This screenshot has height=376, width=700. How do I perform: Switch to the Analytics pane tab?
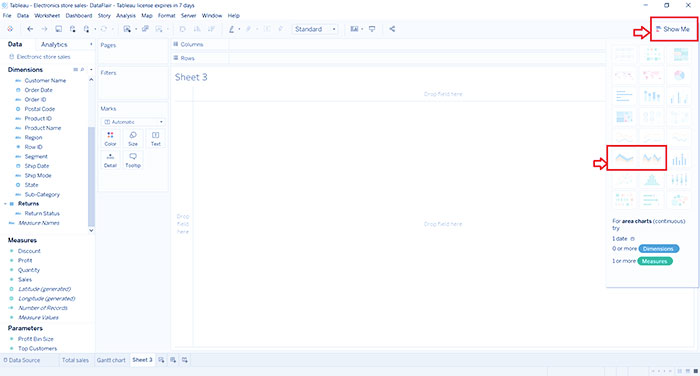[54, 44]
